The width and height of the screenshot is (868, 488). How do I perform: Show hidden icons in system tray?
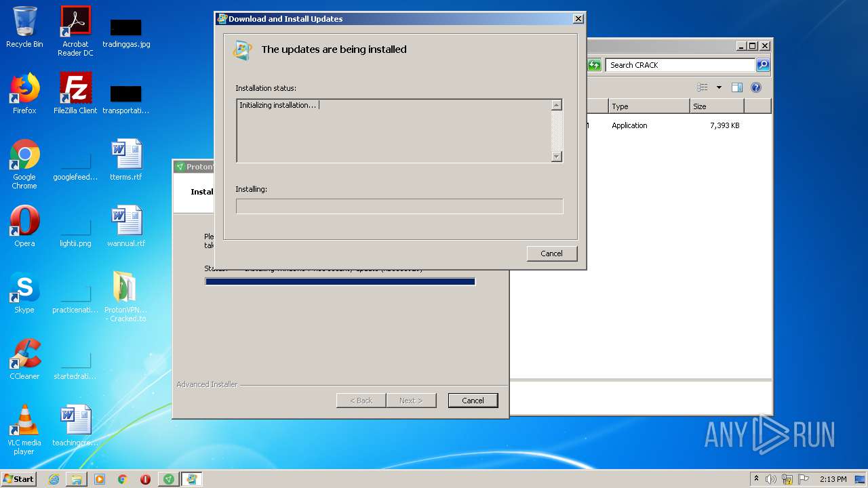(x=756, y=479)
